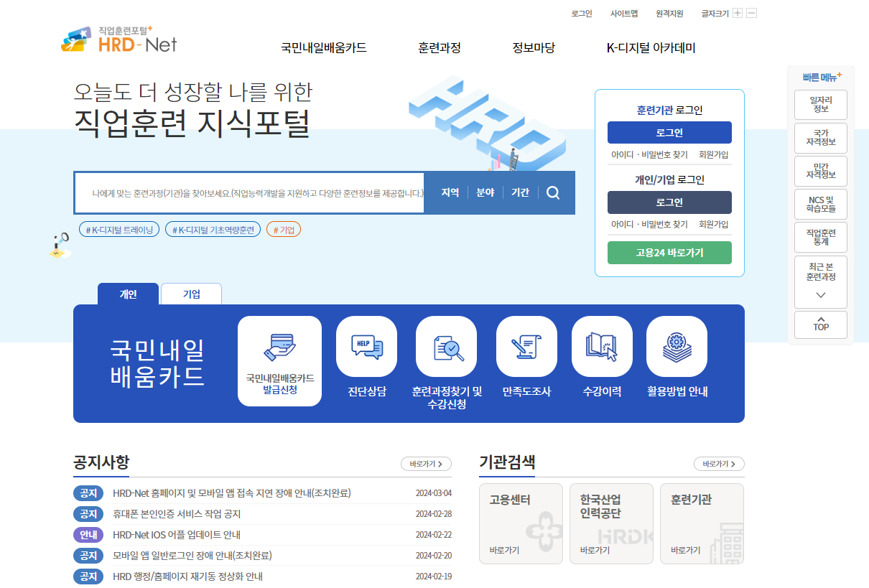Click 훈련기관 로그인 button
This screenshot has width=869, height=588.
pos(669,133)
